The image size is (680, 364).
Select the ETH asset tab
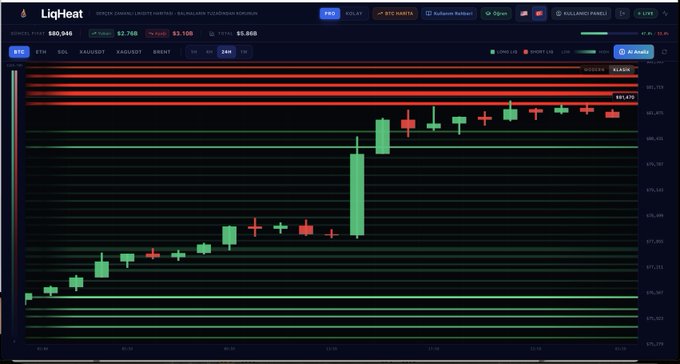(x=41, y=52)
